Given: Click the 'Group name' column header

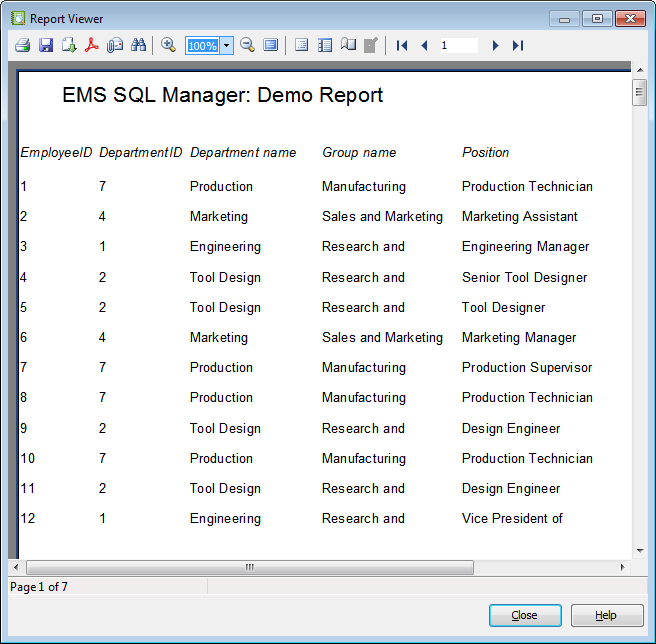Looking at the screenshot, I should pyautogui.click(x=359, y=152).
